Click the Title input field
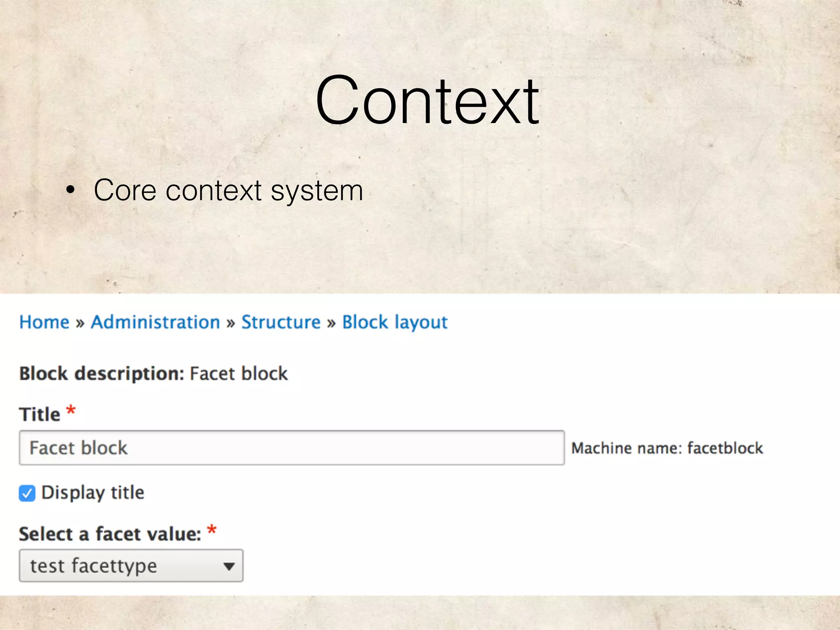 click(292, 448)
